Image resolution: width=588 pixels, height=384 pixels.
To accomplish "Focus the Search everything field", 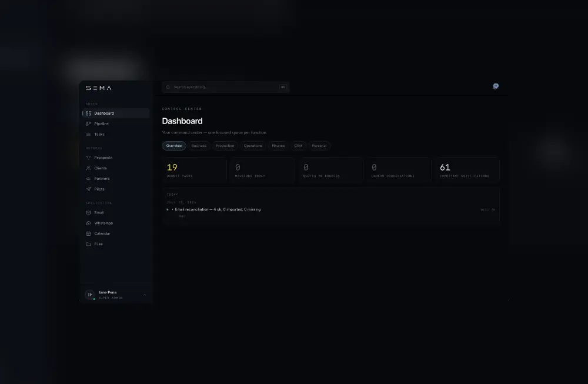I will point(226,87).
